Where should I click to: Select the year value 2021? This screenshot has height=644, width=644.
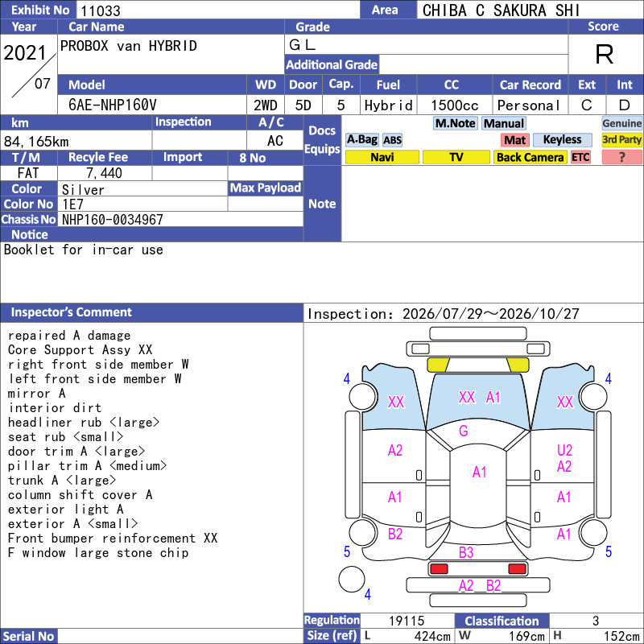[x=25, y=53]
